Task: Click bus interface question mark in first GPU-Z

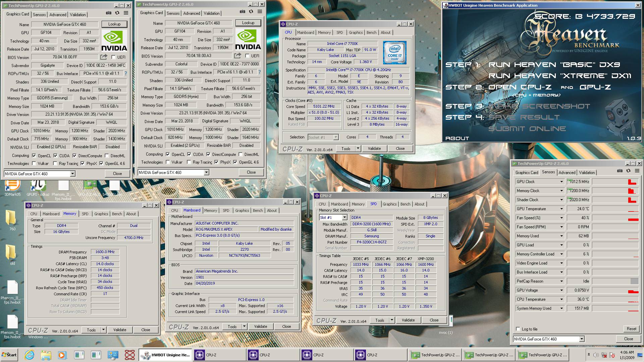Action: pyautogui.click(x=126, y=73)
